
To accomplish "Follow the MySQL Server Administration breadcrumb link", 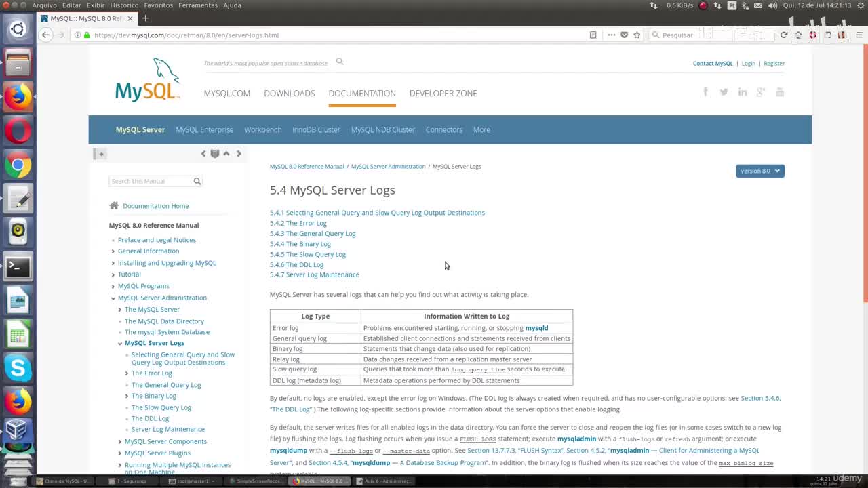I will [x=389, y=166].
